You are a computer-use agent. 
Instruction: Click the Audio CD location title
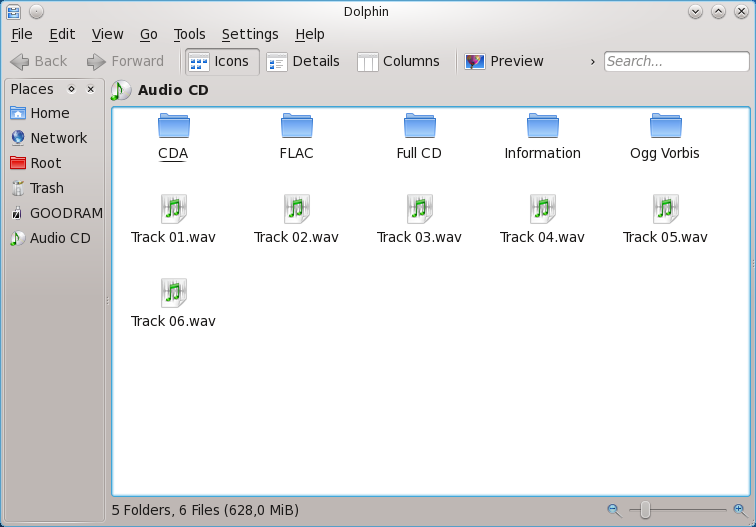pos(173,90)
